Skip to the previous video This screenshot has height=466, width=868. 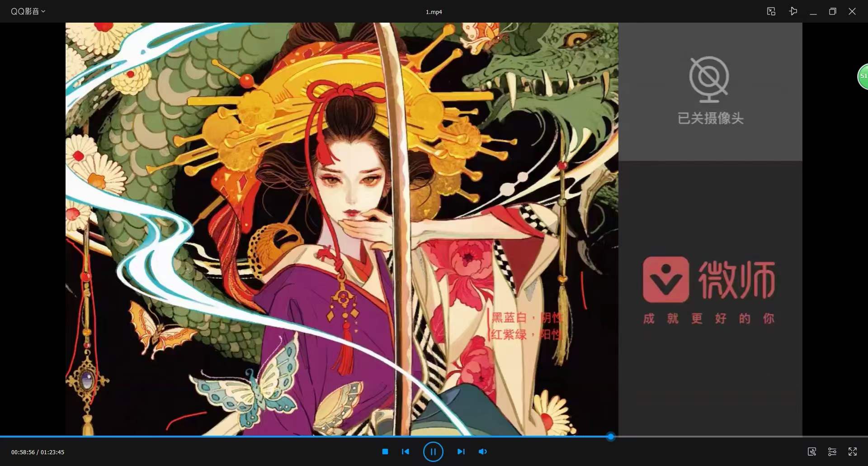point(406,452)
